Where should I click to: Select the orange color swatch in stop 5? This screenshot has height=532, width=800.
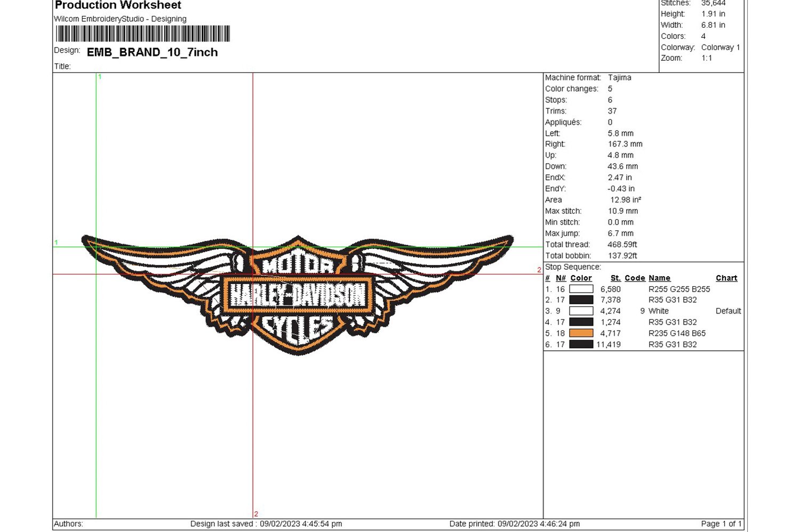pyautogui.click(x=581, y=333)
